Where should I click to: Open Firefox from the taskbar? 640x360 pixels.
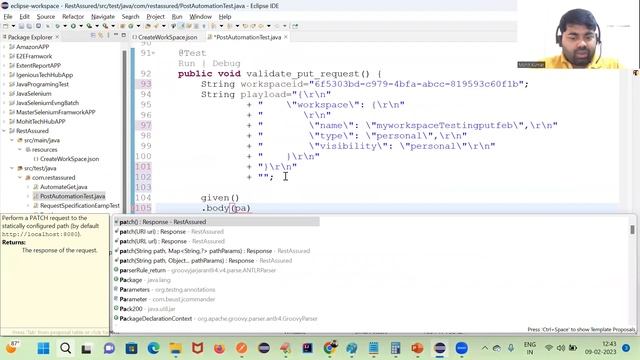pyautogui.click(x=220, y=348)
